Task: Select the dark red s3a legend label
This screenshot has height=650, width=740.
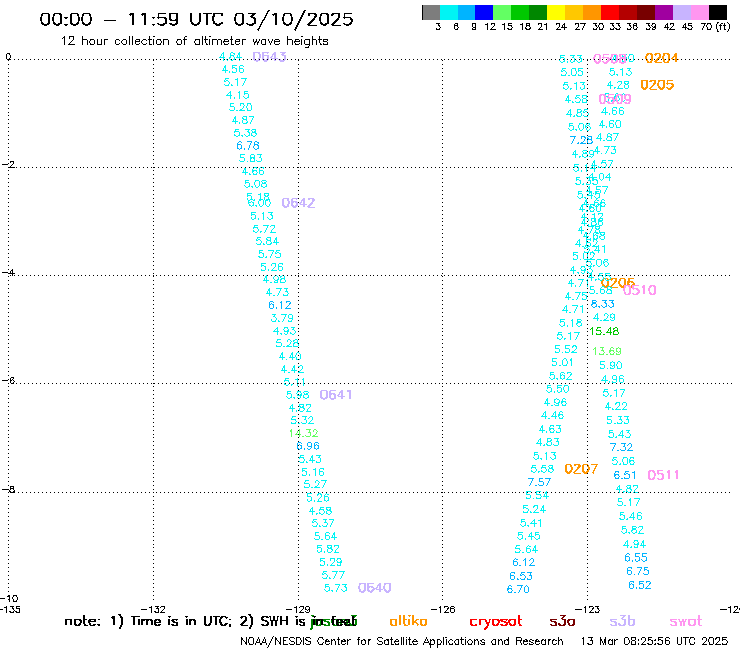Action: click(x=562, y=621)
